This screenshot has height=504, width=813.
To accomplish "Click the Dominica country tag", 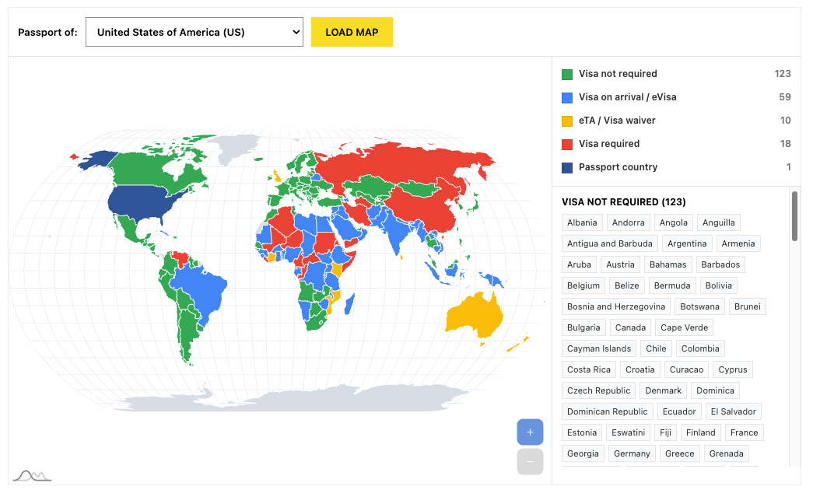I will point(716,390).
